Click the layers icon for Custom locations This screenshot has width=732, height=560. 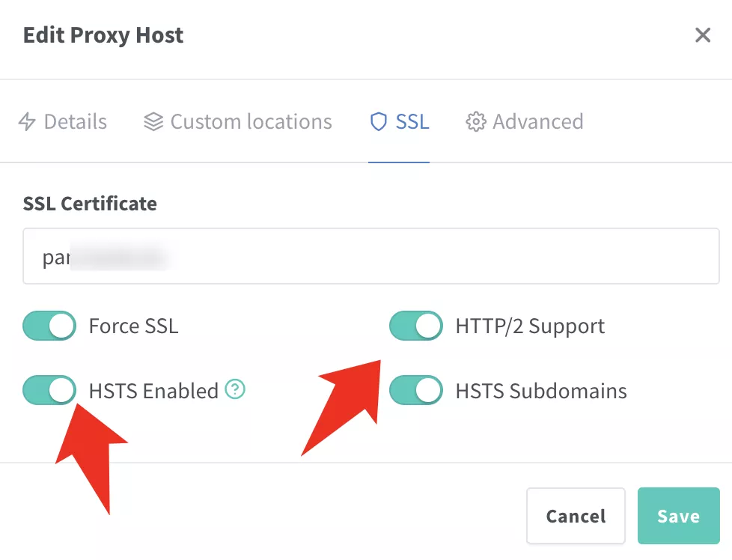[x=153, y=122]
